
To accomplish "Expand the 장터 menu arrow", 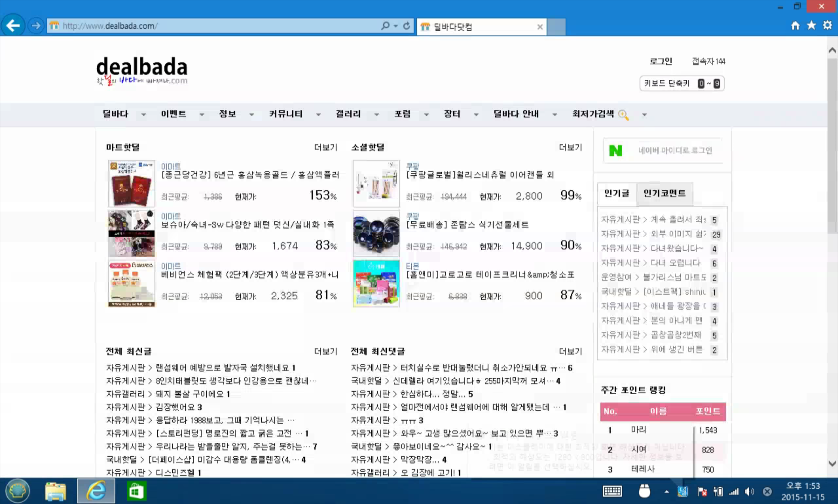I will 476,115.
